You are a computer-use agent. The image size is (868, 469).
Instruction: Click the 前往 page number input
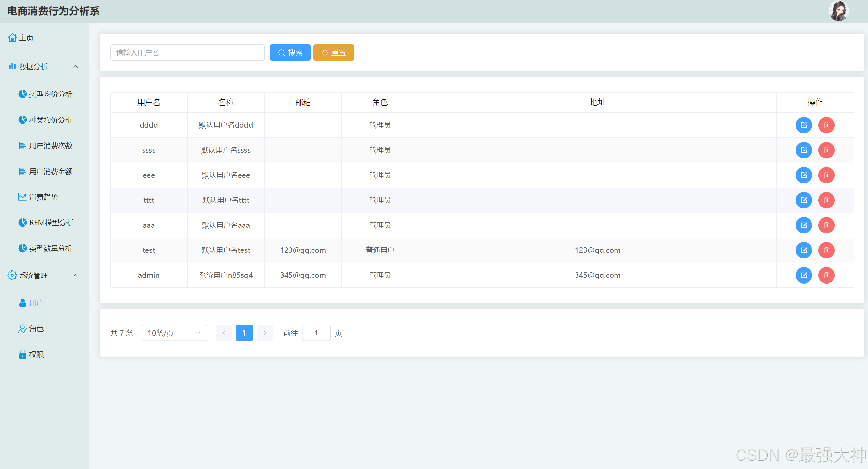[x=316, y=333]
